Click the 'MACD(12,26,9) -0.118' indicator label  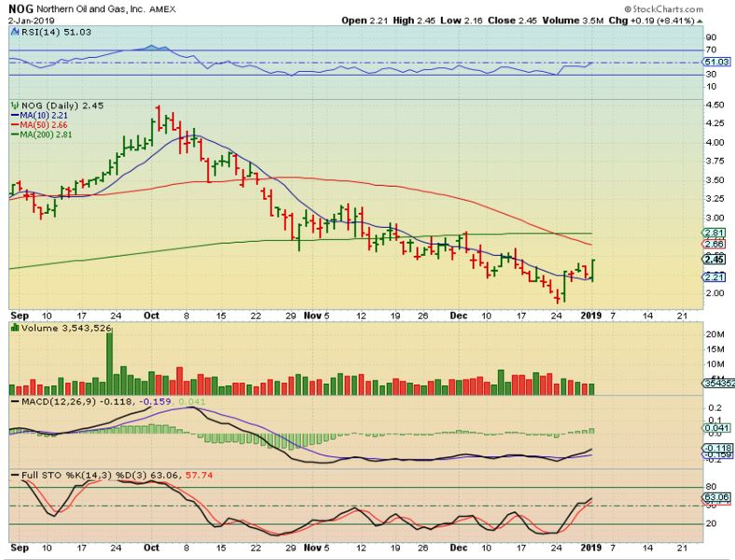coord(77,401)
